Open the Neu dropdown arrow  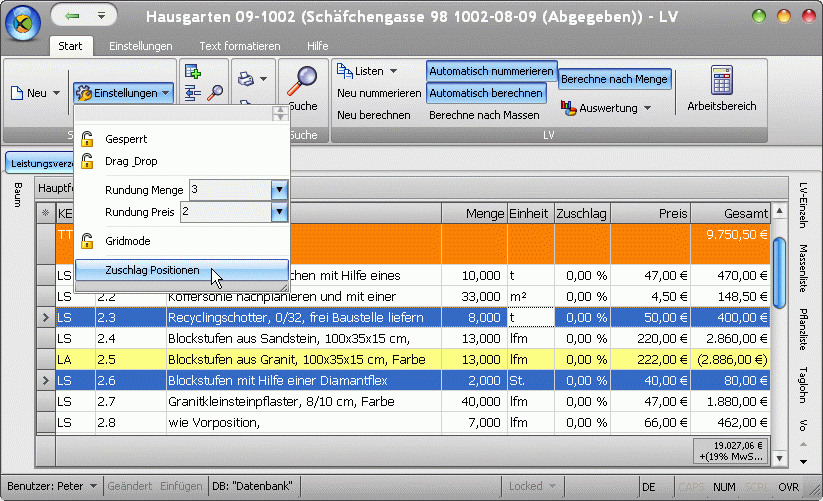56,93
